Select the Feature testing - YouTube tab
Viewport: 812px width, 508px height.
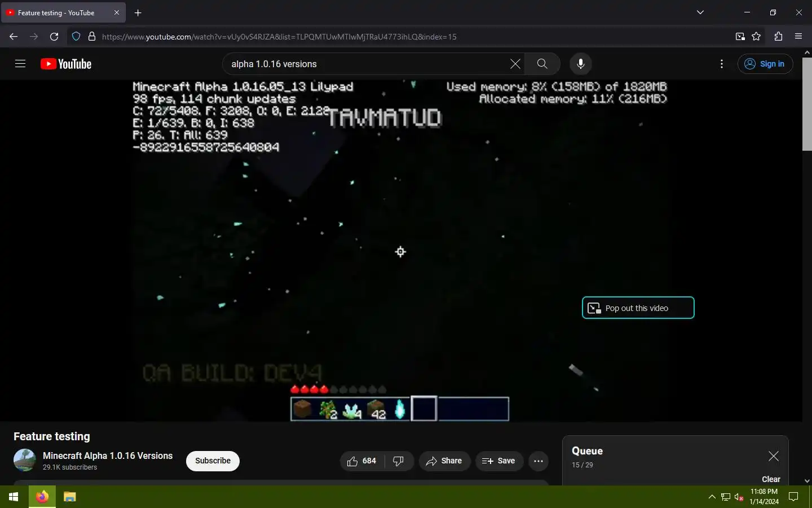click(x=63, y=12)
